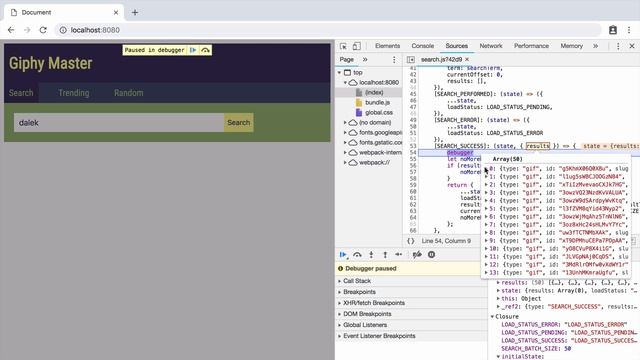The width and height of the screenshot is (640, 360).
Task: Switch to Console tab
Action: coord(422,46)
